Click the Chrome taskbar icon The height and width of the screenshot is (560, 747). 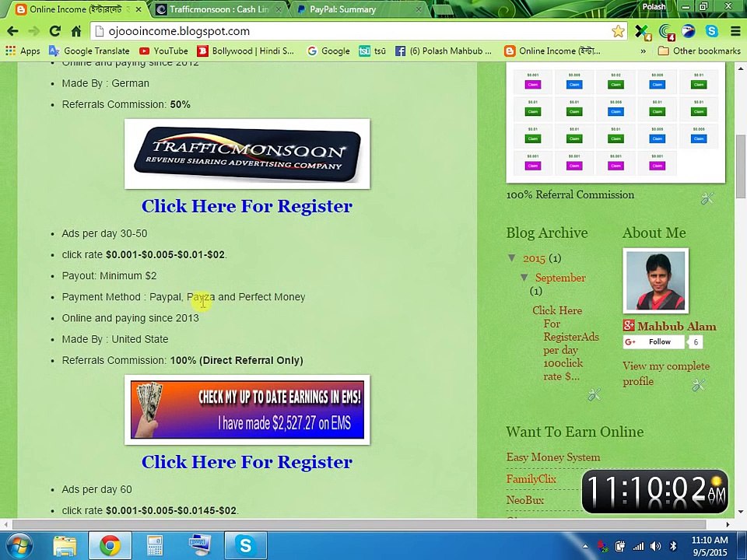[x=110, y=546]
